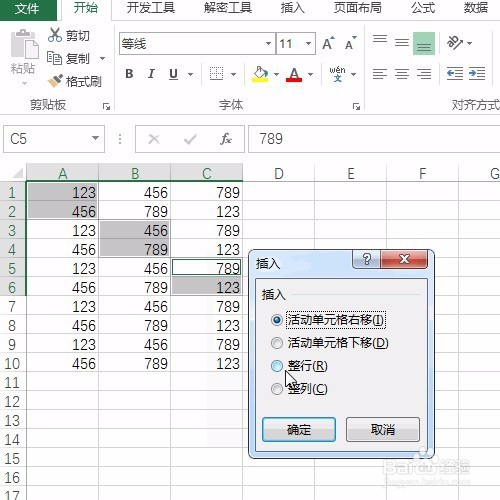Open the 文件 File tab
500x500 pixels.
coord(27,9)
